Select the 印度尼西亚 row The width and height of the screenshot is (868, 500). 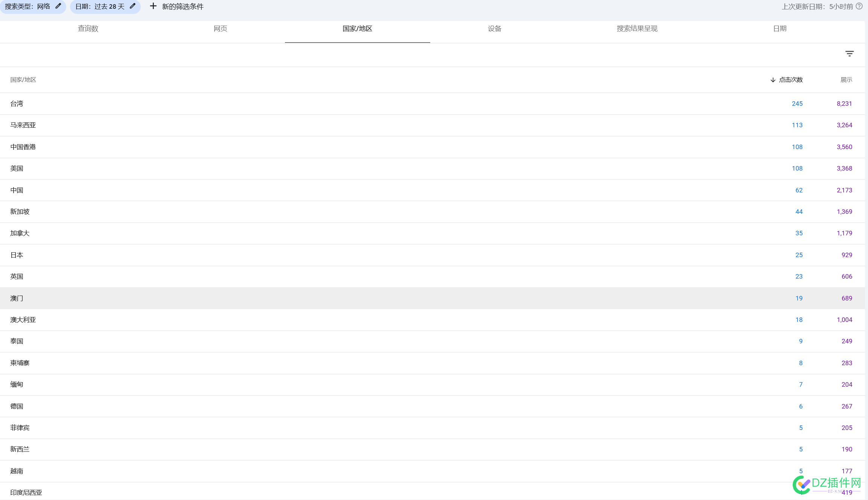click(432, 491)
